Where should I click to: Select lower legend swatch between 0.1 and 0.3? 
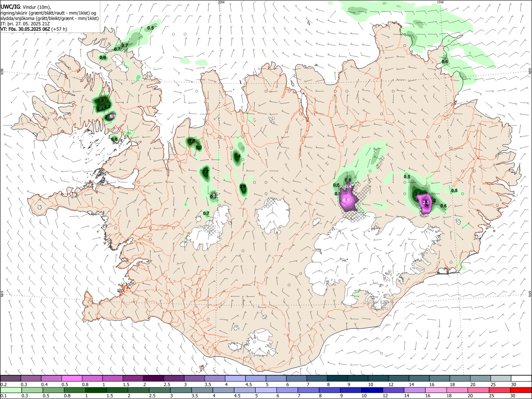tap(11, 390)
